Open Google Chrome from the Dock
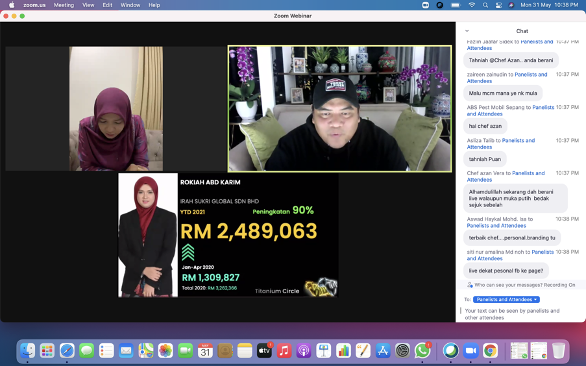Viewport: 586px width, 366px height. 490,351
